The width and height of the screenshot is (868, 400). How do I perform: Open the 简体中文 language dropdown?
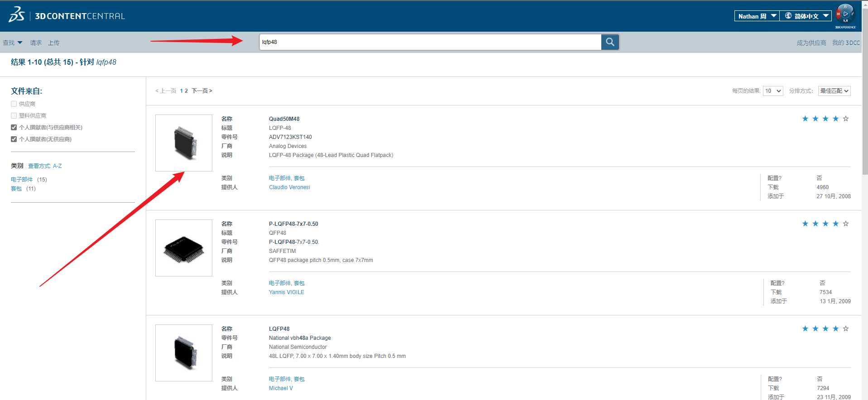click(x=806, y=16)
